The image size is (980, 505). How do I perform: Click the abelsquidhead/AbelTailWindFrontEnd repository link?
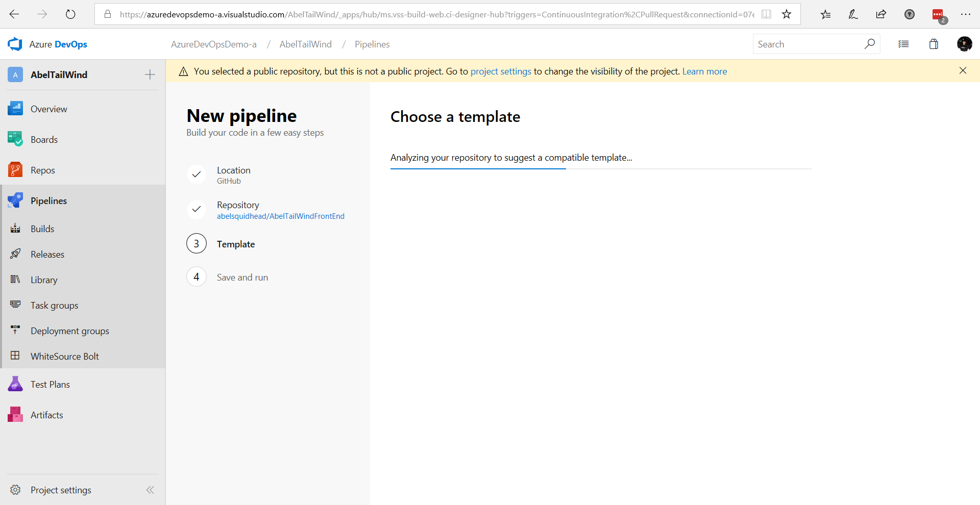click(281, 216)
